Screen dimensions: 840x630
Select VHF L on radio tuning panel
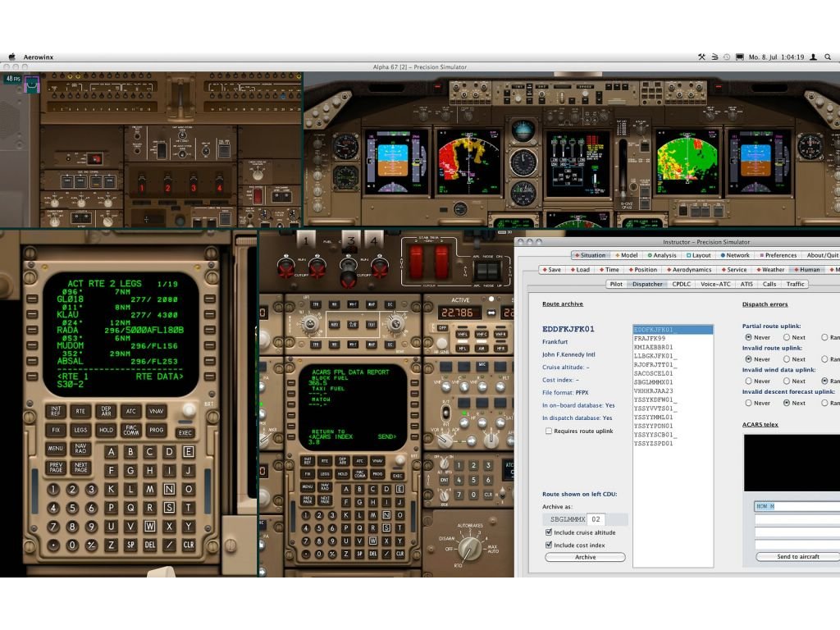[463, 335]
